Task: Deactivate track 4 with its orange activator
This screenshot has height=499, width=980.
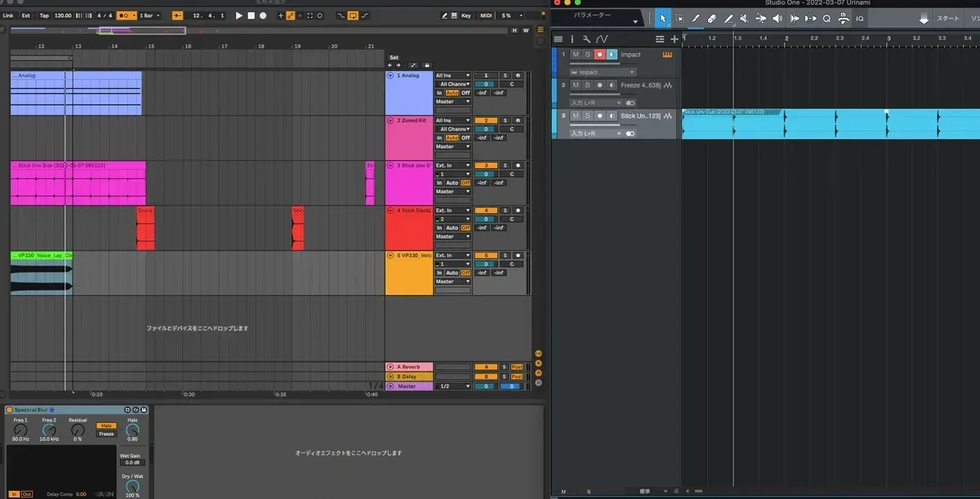Action: (x=485, y=210)
